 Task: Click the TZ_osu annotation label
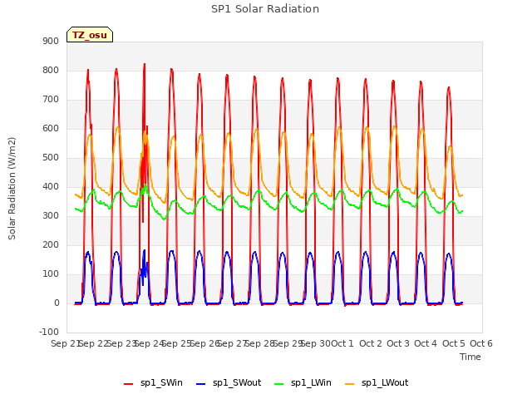(90, 35)
